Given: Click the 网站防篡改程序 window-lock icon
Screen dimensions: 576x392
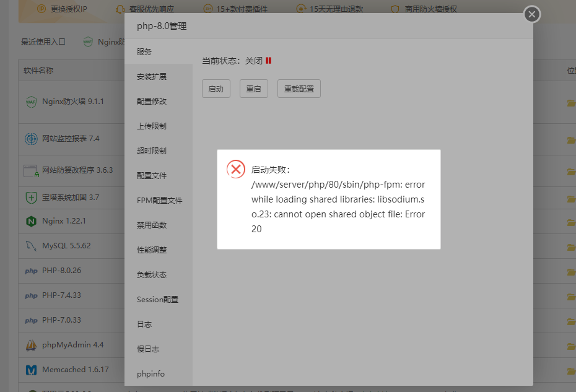Looking at the screenshot, I should pos(31,171).
